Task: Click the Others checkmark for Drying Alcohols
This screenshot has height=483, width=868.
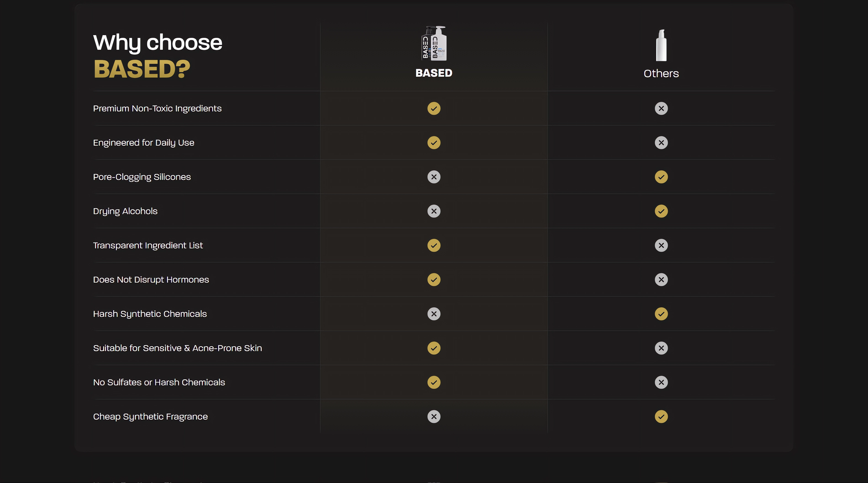Action: pos(661,211)
